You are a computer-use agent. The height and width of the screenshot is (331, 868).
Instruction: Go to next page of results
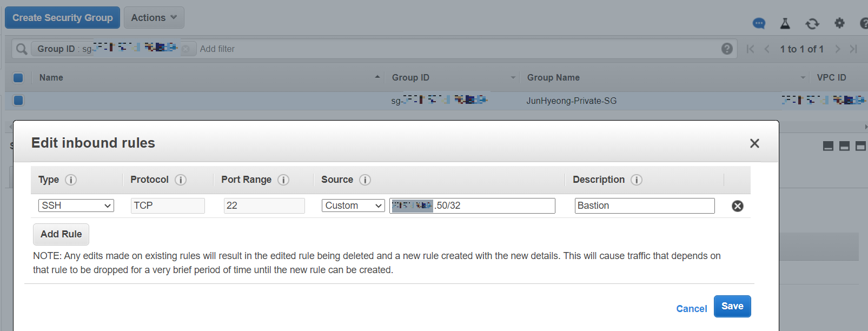[x=838, y=49]
